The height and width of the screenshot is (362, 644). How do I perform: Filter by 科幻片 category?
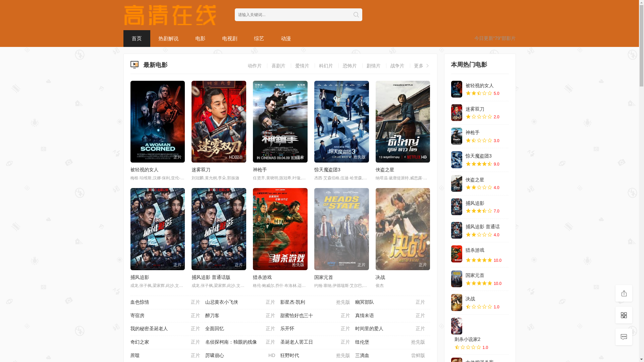point(326,66)
